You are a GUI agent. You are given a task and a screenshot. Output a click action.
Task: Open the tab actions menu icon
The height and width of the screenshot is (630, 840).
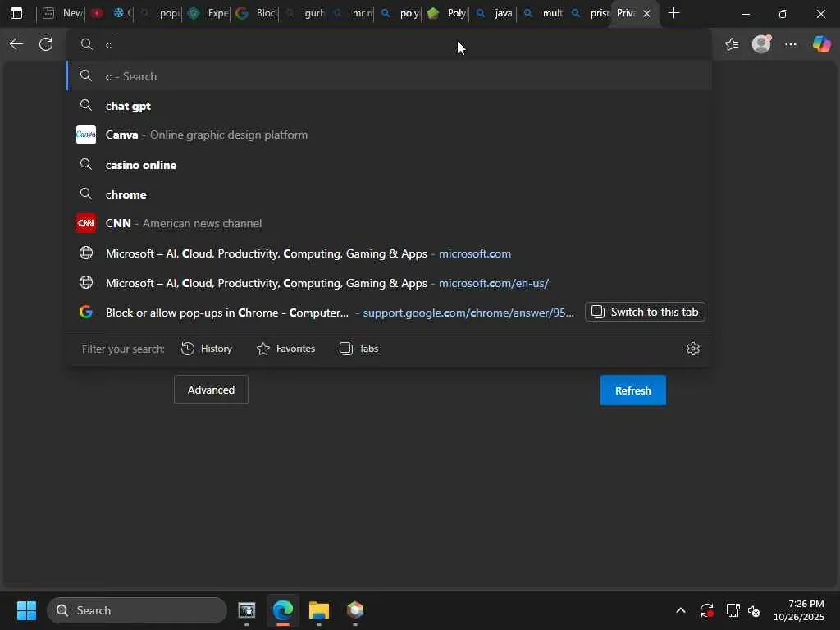coord(16,13)
